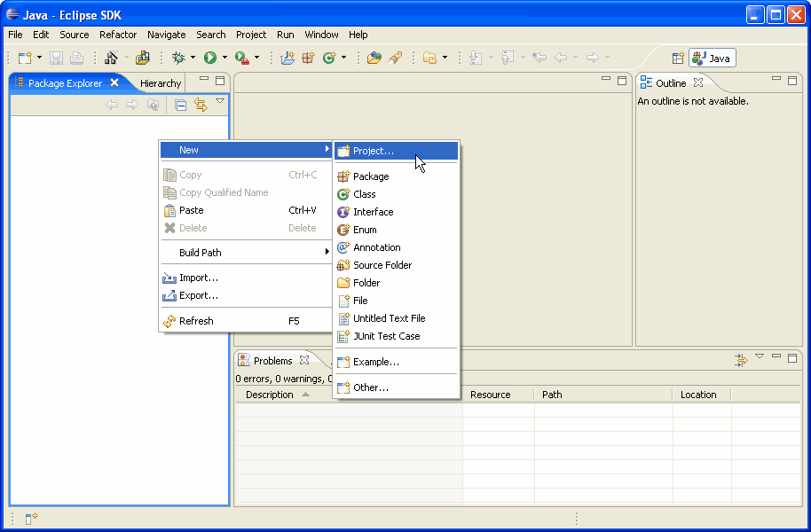The width and height of the screenshot is (811, 532).
Task: Click Package Explorer's Back arrow icon
Action: point(112,105)
